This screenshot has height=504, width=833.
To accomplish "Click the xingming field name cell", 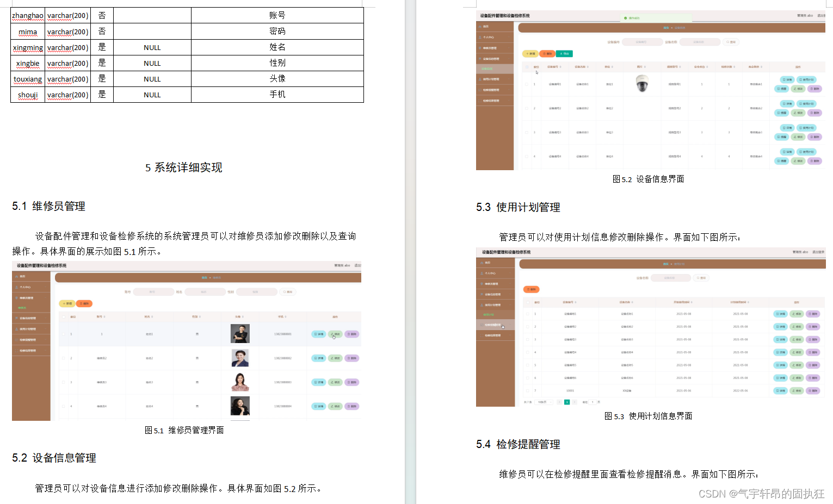I will click(28, 47).
